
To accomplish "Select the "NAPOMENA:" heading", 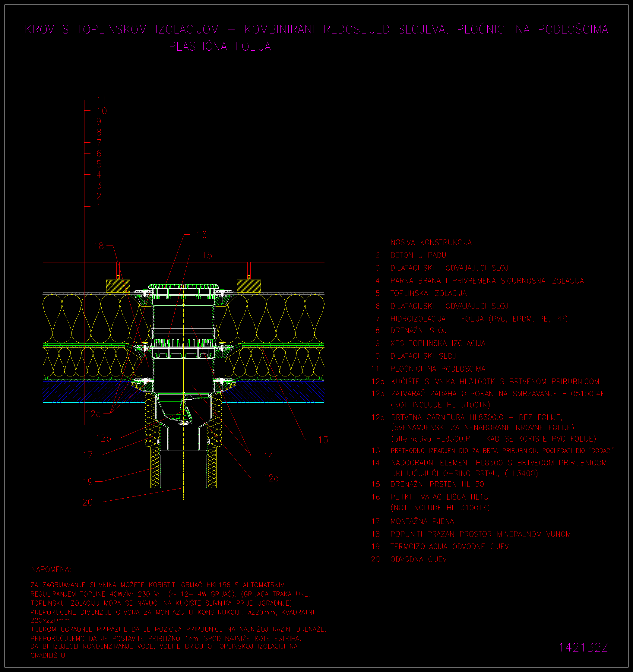I will click(x=51, y=569).
